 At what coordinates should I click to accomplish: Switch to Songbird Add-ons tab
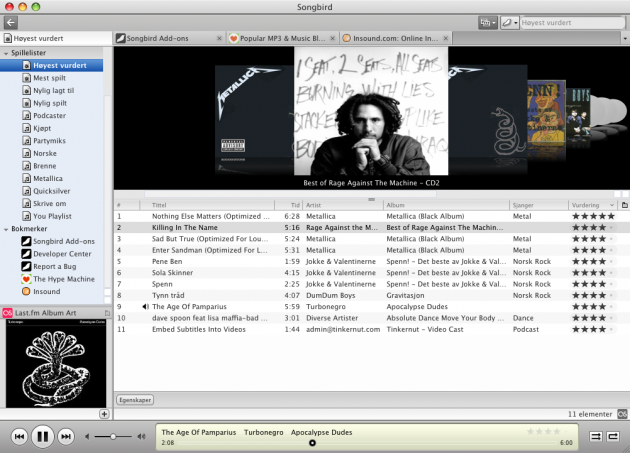pyautogui.click(x=169, y=39)
